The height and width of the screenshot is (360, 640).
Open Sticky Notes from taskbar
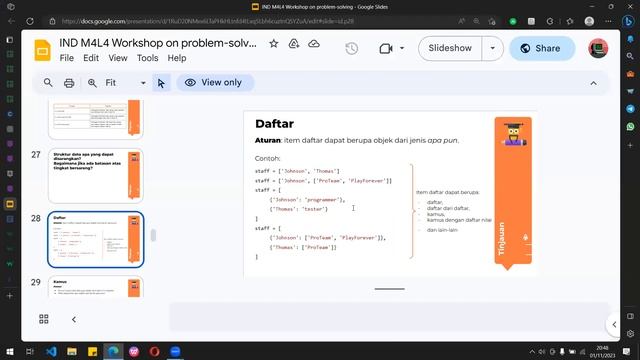click(x=93, y=351)
